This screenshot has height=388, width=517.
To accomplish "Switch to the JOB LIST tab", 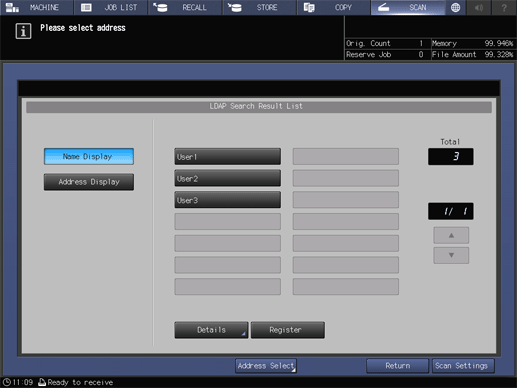I will (x=111, y=7).
